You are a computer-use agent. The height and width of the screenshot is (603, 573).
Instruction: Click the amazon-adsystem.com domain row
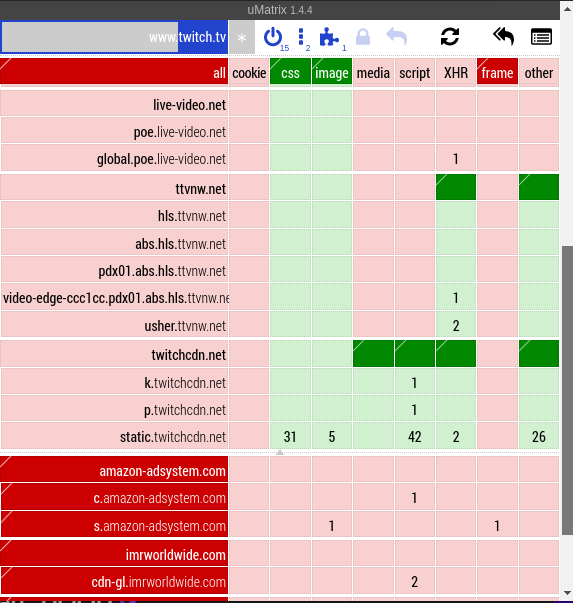click(114, 470)
